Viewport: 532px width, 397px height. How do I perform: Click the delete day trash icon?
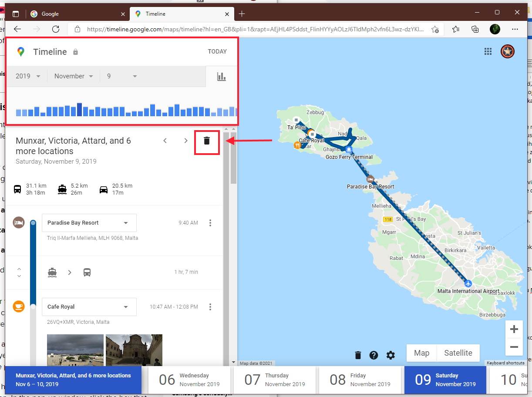coord(207,141)
